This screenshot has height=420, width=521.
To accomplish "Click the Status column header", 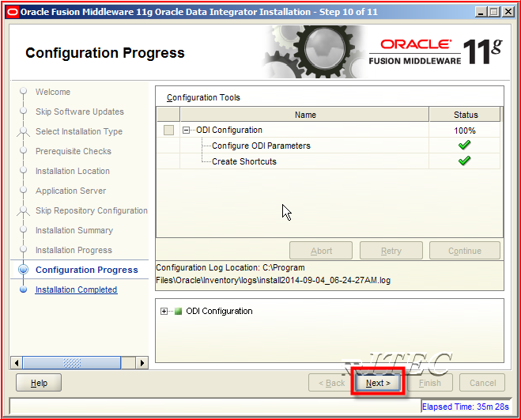I will [465, 115].
